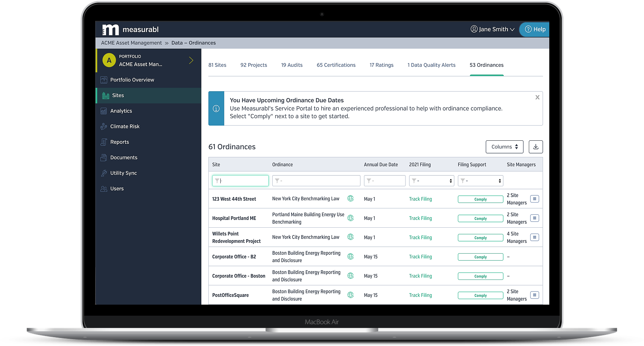Click the Analytics sidebar icon

point(104,111)
